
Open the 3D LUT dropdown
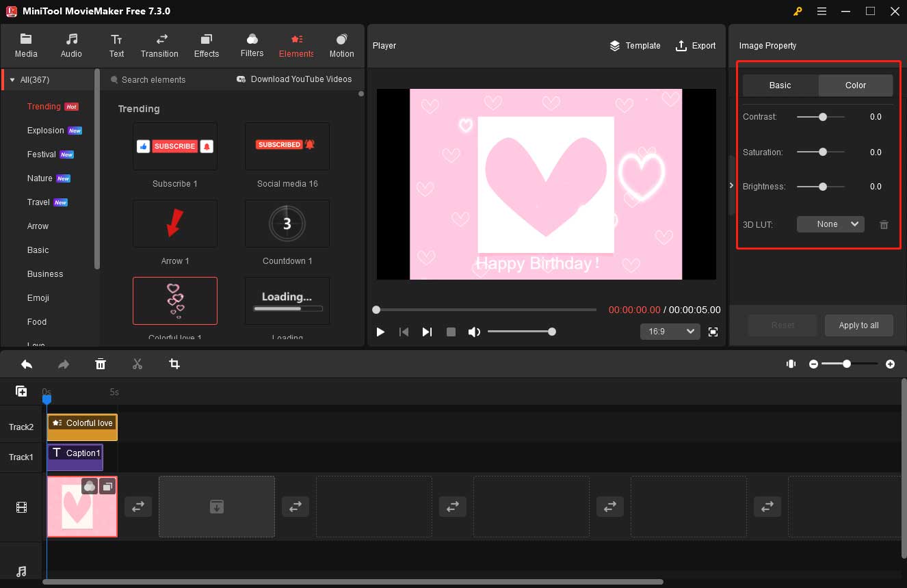coord(830,224)
